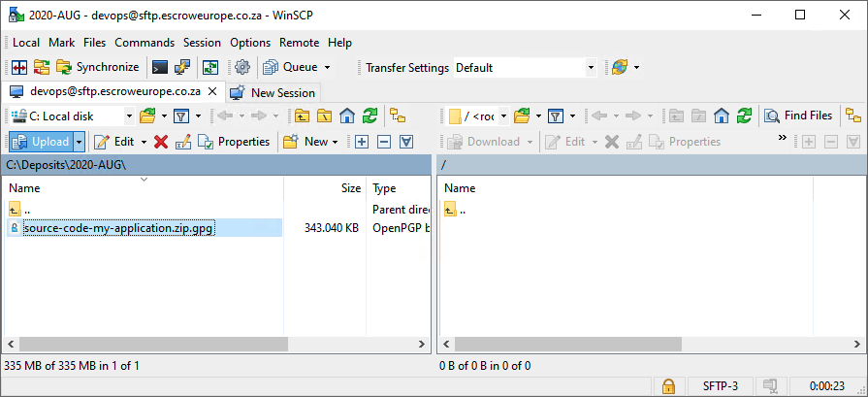
Task: Open local Properties button
Action: (x=234, y=142)
